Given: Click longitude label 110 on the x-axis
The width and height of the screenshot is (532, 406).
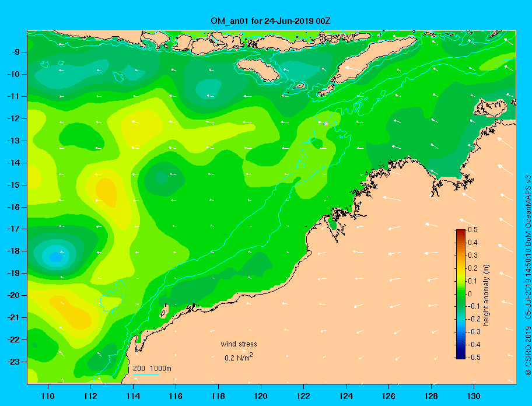Looking at the screenshot, I should (x=48, y=396).
